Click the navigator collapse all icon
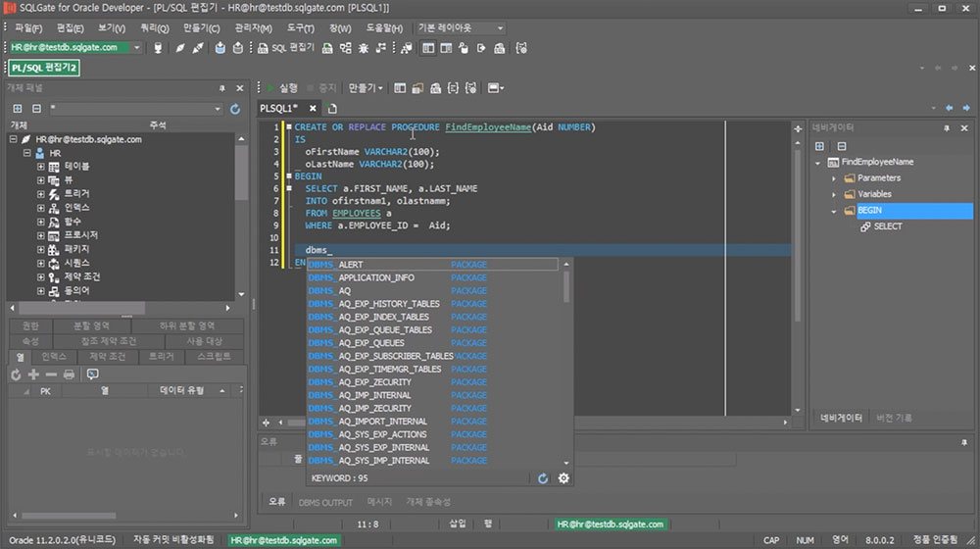Image resolution: width=980 pixels, height=549 pixels. click(x=842, y=146)
